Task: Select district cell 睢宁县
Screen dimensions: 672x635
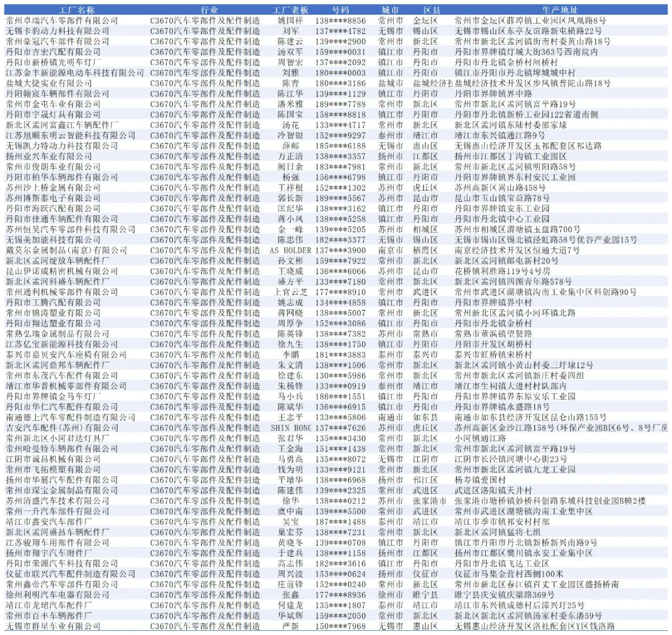Action: [425, 594]
